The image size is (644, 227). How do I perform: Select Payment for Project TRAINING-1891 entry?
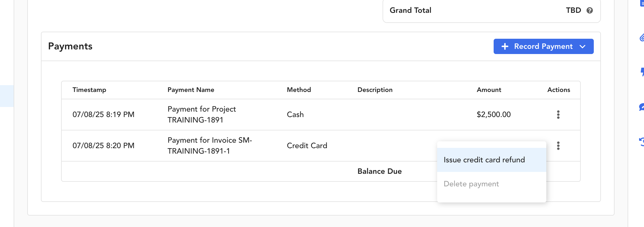(201, 115)
